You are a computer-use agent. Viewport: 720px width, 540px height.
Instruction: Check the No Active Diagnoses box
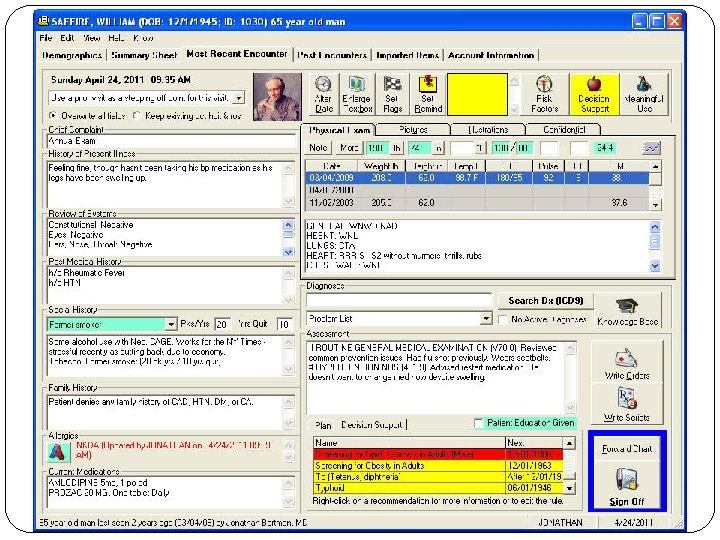[x=503, y=319]
